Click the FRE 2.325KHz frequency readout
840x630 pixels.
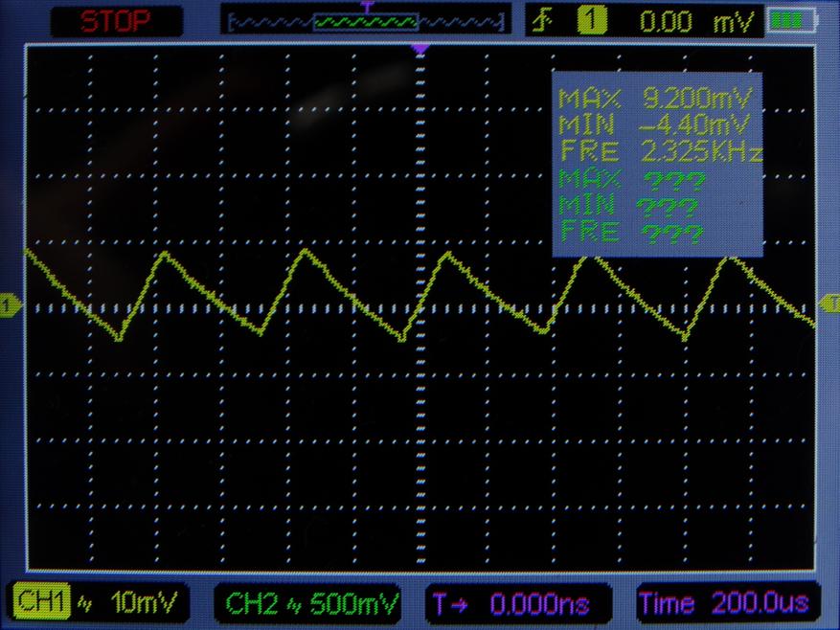(x=659, y=151)
